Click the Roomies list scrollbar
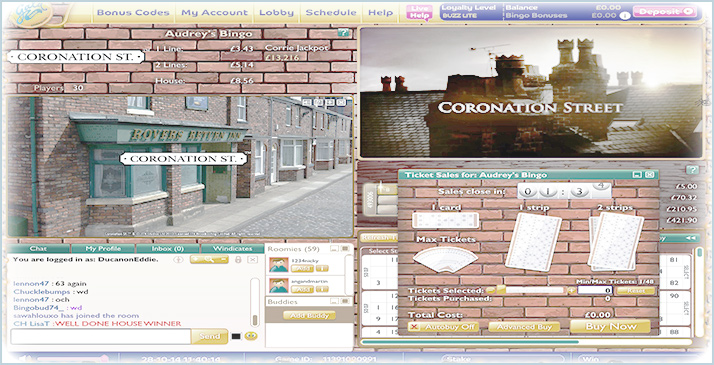The height and width of the screenshot is (365, 714). tap(349, 275)
